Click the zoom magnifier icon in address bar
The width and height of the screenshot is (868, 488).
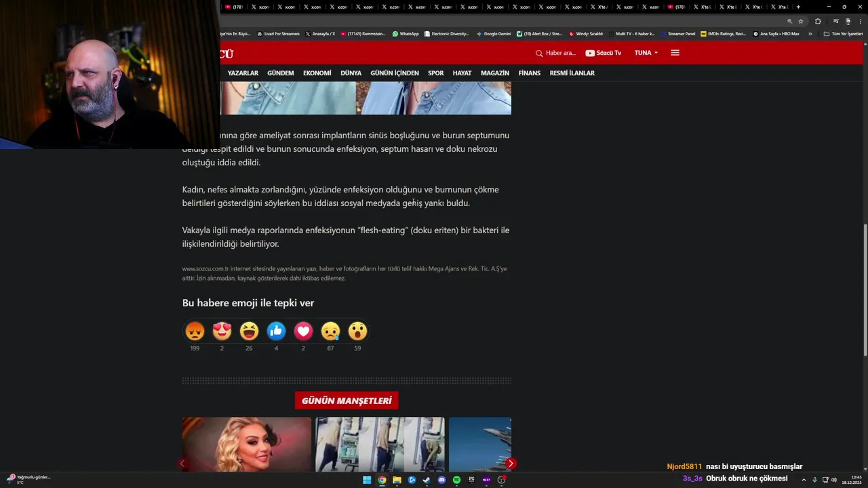point(789,21)
